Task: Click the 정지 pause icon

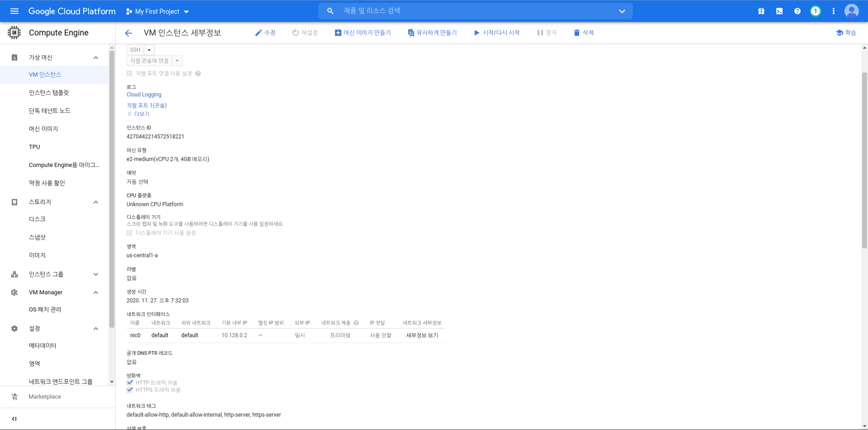Action: 540,33
